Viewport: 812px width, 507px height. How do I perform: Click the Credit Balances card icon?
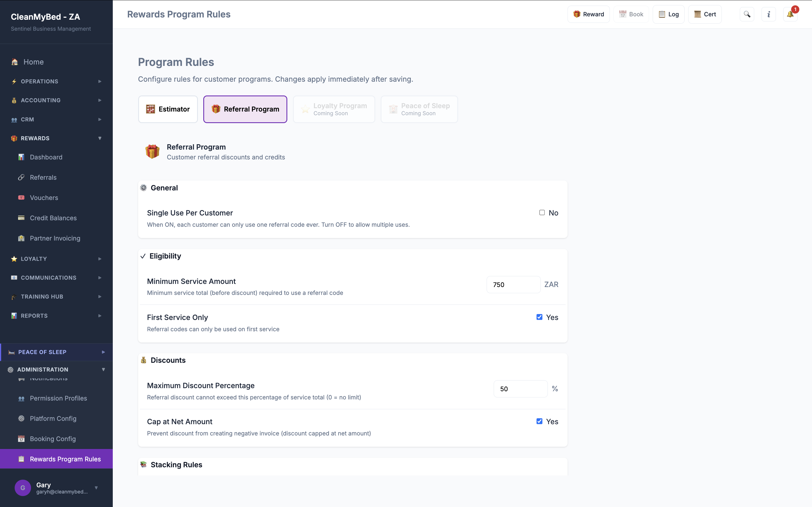pyautogui.click(x=21, y=218)
